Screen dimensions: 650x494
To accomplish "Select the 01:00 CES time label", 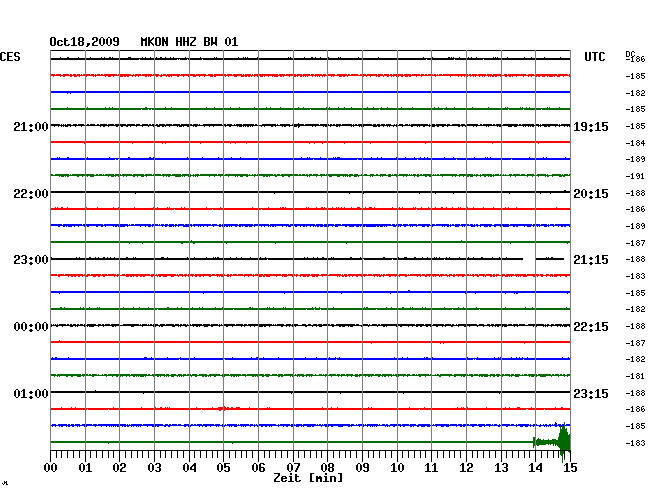I will tap(31, 393).
